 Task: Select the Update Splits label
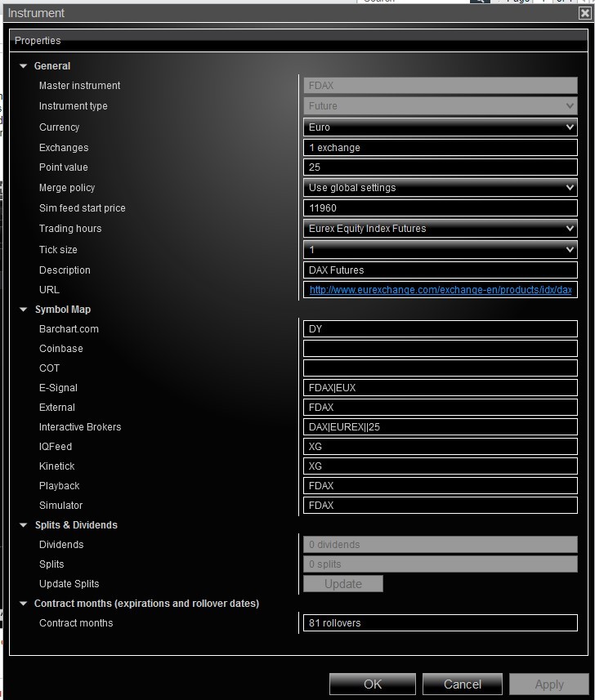pos(69,584)
